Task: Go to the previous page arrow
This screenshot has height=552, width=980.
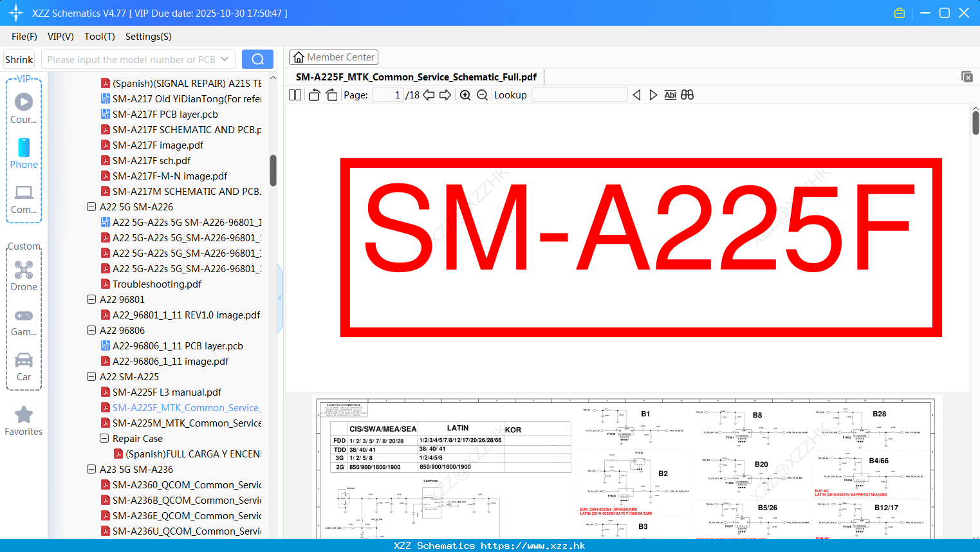Action: (x=429, y=95)
